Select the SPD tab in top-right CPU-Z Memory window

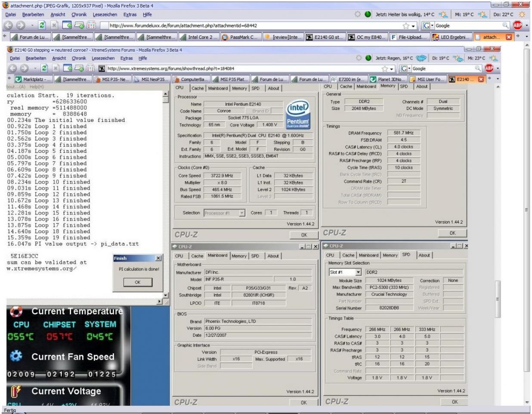coord(404,87)
